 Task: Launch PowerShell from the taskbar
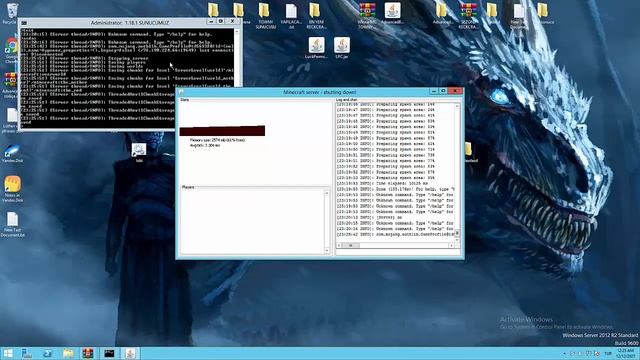click(47, 353)
